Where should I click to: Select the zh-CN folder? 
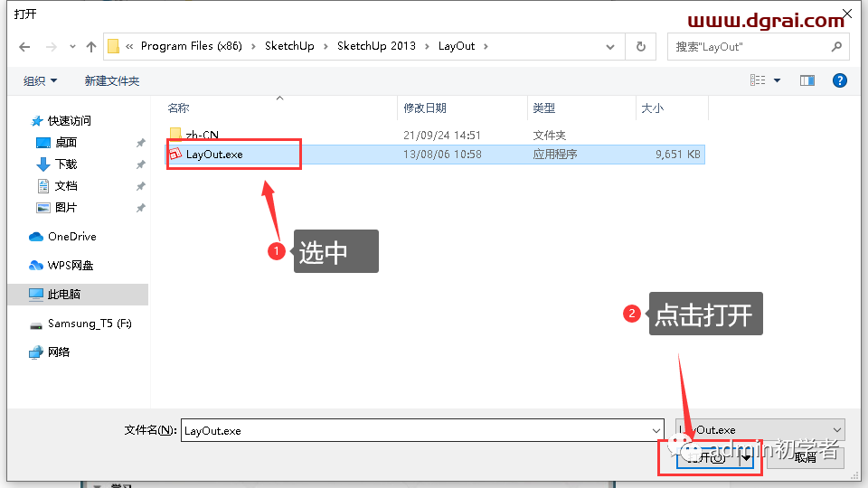(202, 135)
